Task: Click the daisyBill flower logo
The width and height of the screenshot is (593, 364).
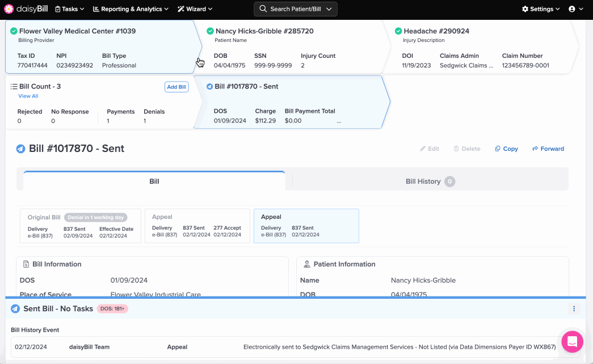Action: click(x=9, y=9)
